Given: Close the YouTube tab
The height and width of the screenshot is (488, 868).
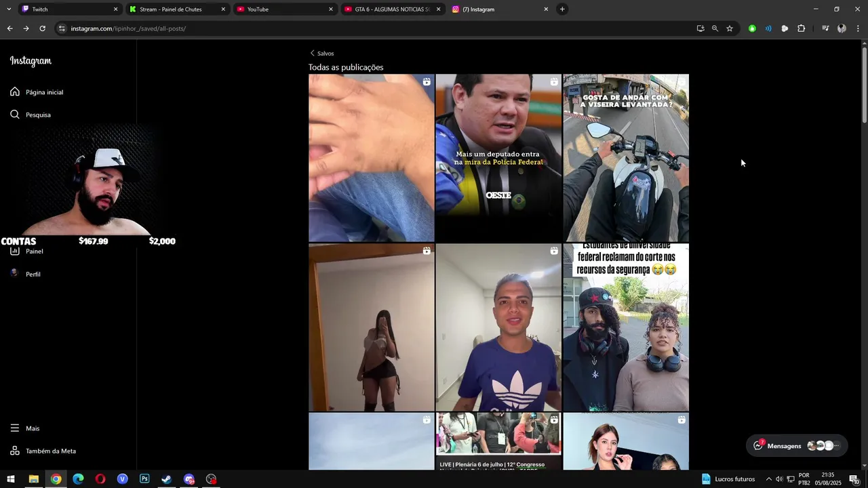Looking at the screenshot, I should click(331, 9).
